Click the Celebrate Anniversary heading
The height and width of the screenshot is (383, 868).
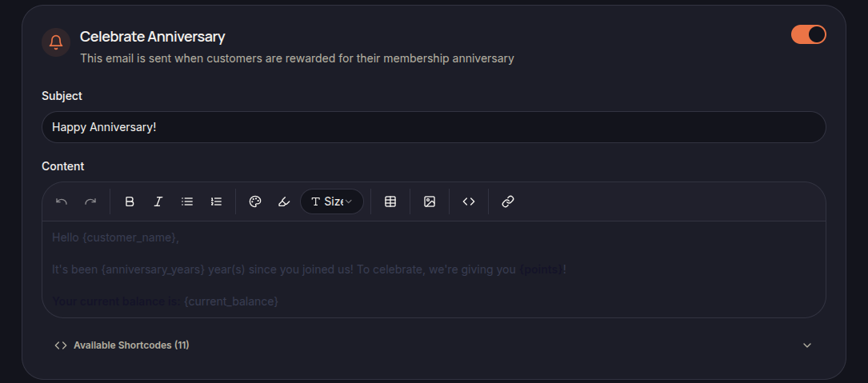pos(152,37)
